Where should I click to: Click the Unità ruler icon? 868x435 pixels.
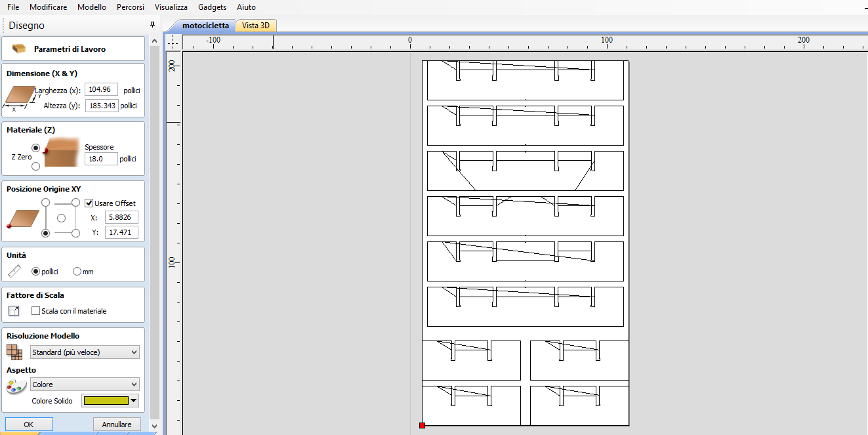(14, 272)
